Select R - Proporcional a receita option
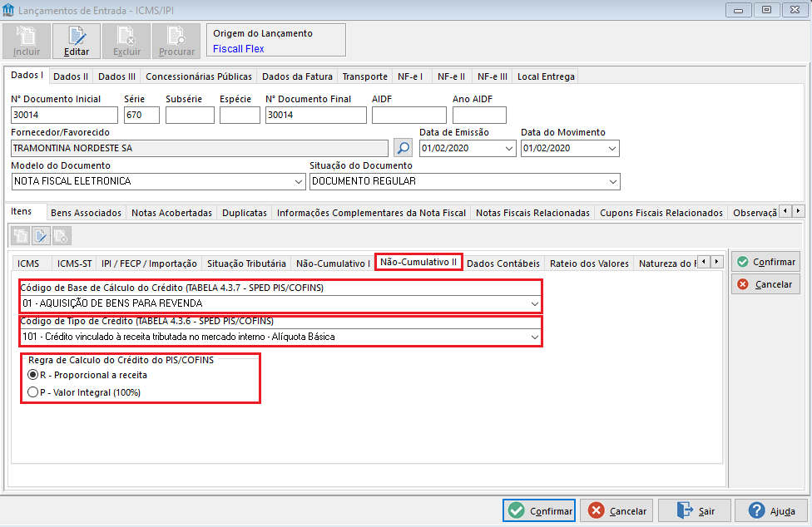Screen dimensions: 812x527 tap(87, 375)
